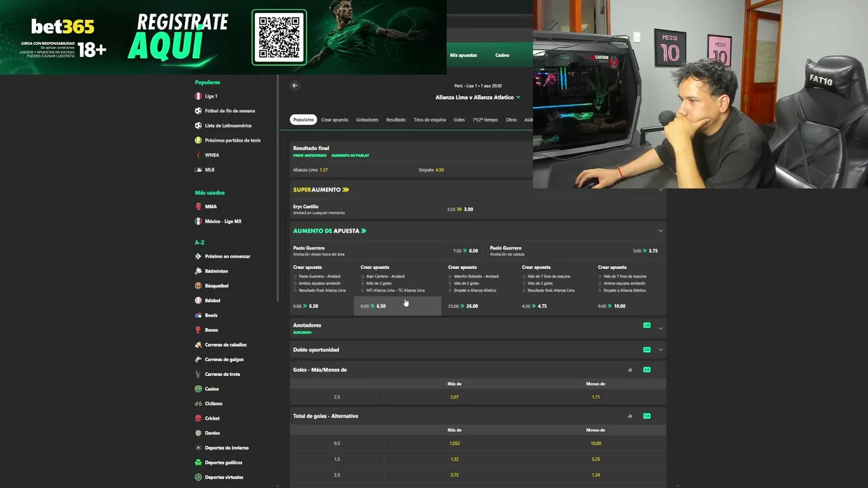Click the Cricket ball icon
This screenshot has height=488, width=868.
198,418
